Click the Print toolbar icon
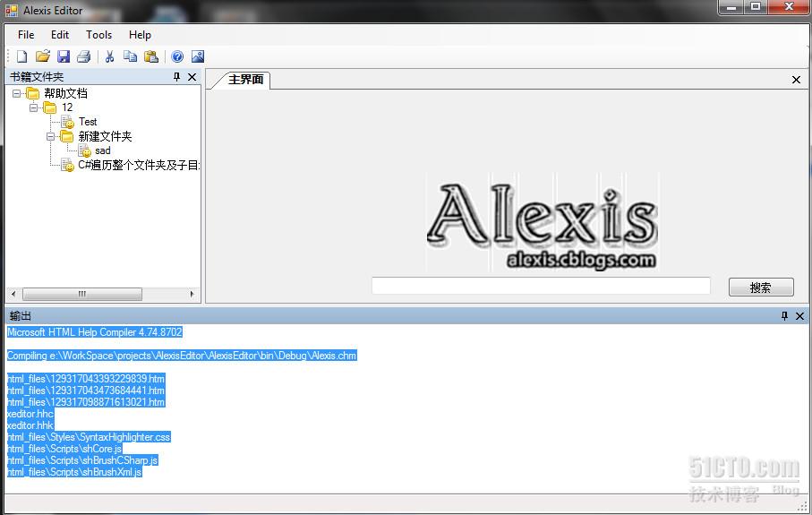Screen dimensions: 812x515 (84, 56)
